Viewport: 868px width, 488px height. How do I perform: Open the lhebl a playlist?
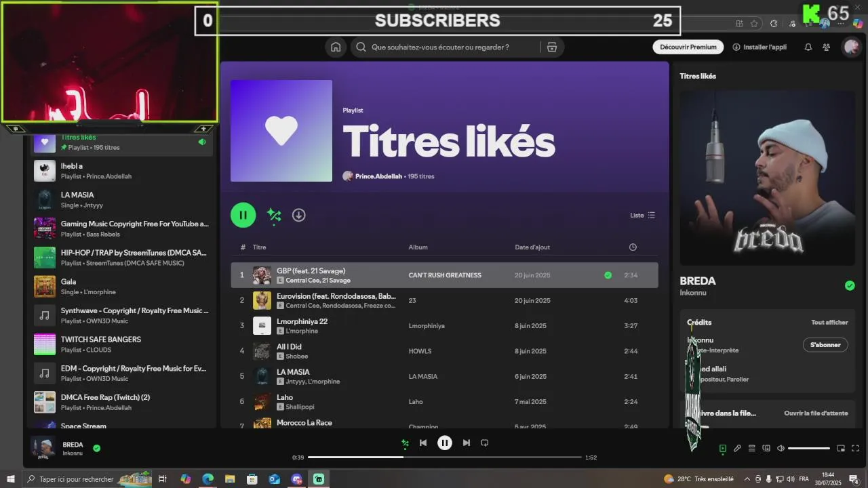pos(122,171)
